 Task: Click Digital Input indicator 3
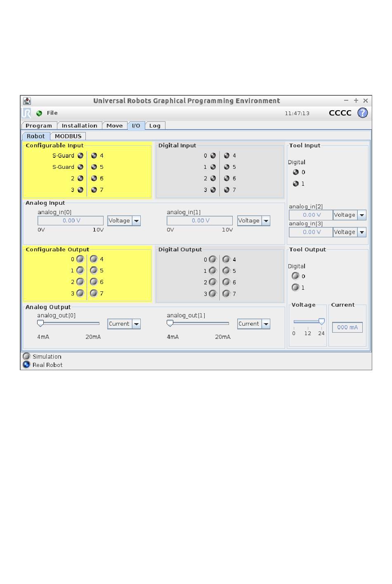tap(213, 190)
